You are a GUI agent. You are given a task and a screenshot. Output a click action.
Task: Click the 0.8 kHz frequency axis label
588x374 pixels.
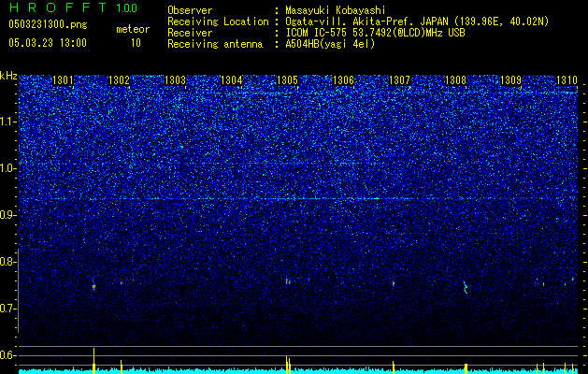click(8, 262)
